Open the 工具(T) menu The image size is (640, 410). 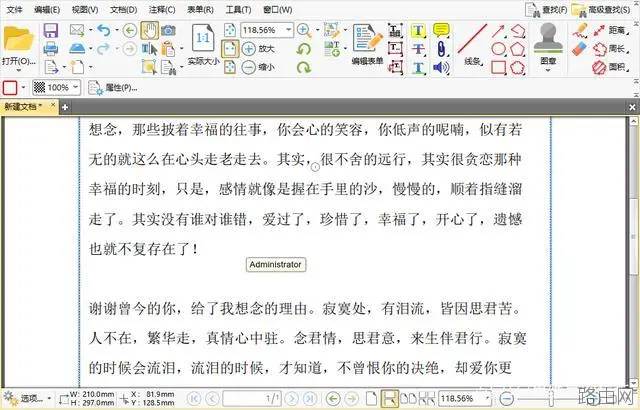pyautogui.click(x=238, y=9)
